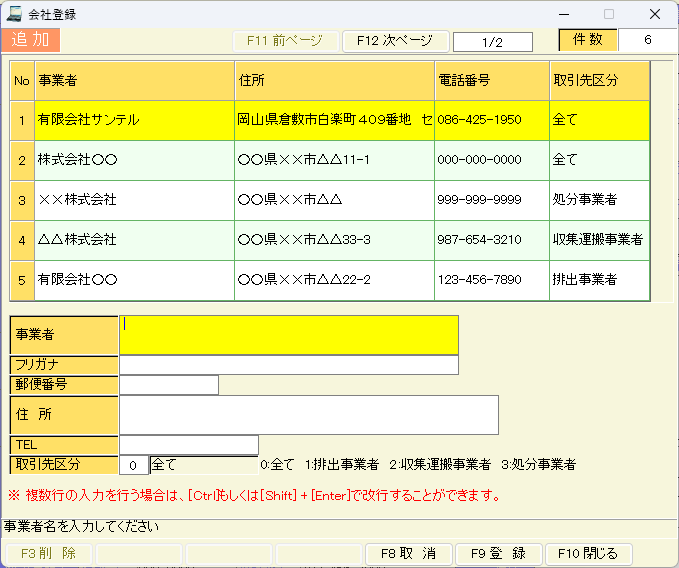
Task: Click into the フリガナ field
Action: 288,365
